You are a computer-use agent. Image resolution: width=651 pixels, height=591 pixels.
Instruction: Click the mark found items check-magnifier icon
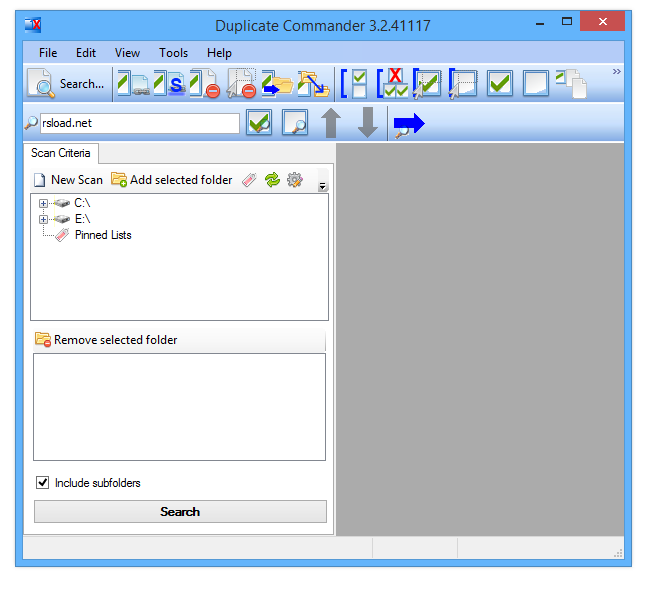[259, 123]
